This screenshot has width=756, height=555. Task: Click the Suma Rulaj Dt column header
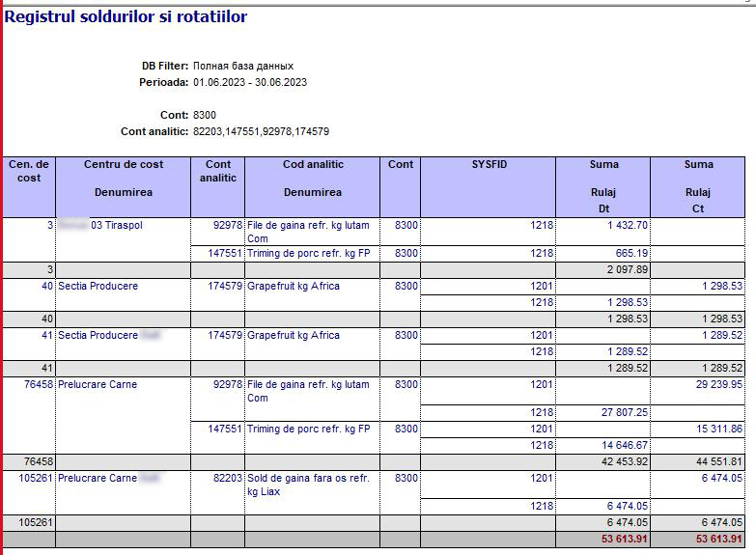tap(603, 187)
